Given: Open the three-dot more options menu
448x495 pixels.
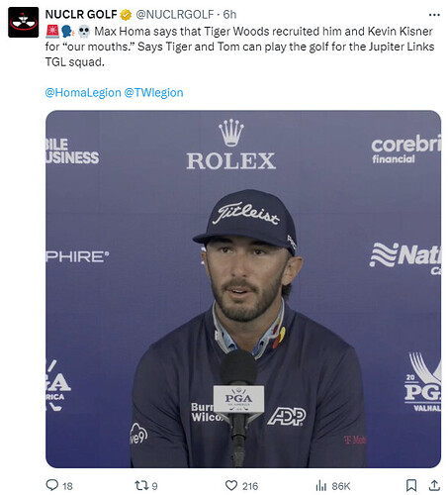Looking at the screenshot, I should pyautogui.click(x=434, y=15).
